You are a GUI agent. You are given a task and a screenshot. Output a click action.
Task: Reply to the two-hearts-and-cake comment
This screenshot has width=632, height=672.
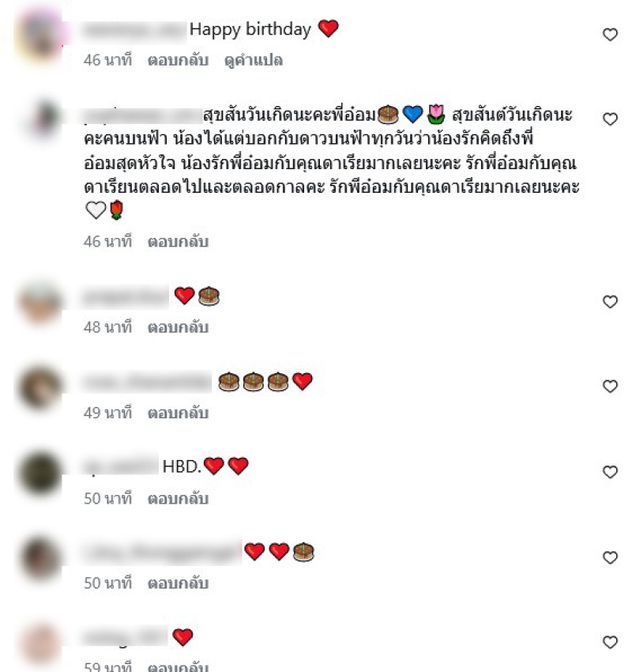pos(178,583)
